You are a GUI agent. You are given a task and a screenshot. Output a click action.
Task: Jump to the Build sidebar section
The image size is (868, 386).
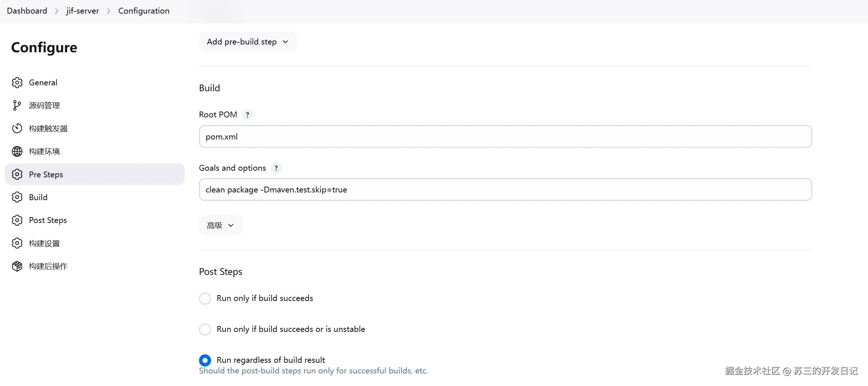pos(38,197)
